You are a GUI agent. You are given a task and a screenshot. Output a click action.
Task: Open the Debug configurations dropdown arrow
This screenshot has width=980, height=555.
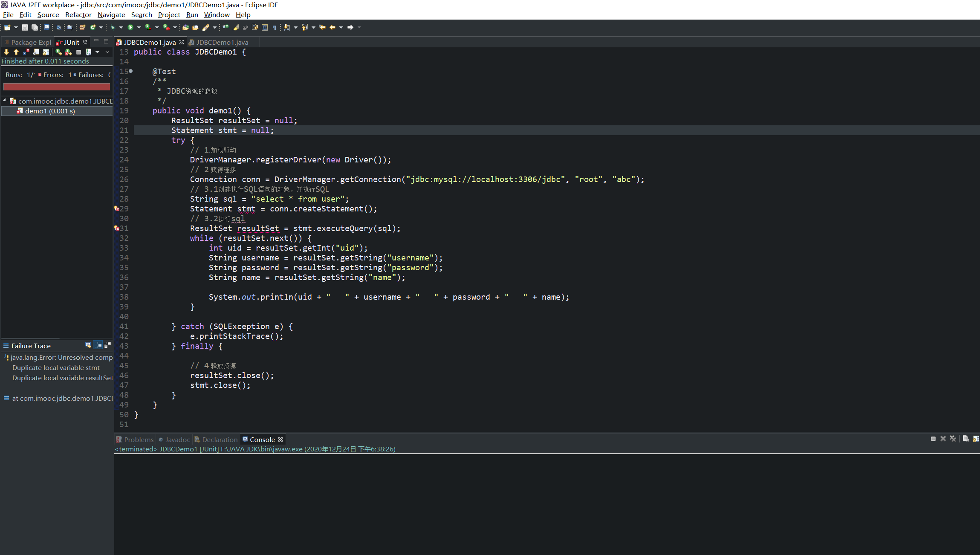(x=121, y=27)
